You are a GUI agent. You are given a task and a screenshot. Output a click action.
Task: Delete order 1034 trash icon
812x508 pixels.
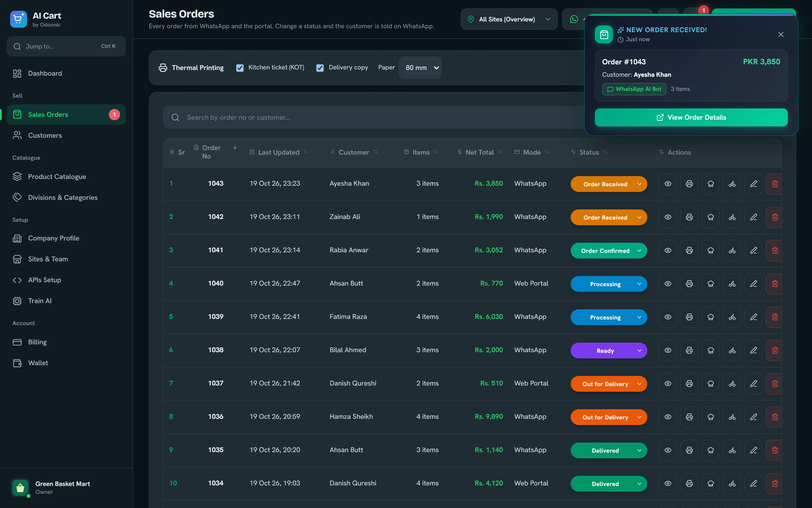775,483
